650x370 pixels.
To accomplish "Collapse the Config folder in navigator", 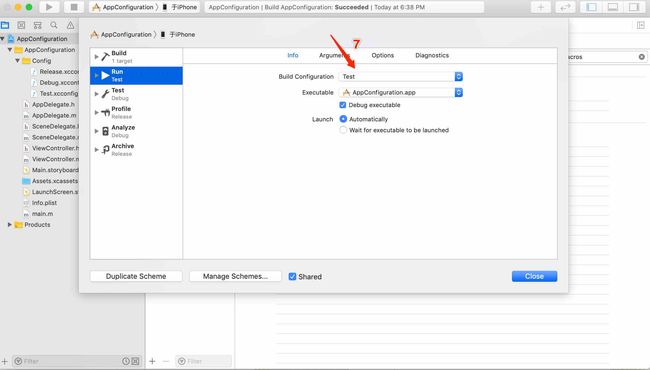I will [x=17, y=60].
